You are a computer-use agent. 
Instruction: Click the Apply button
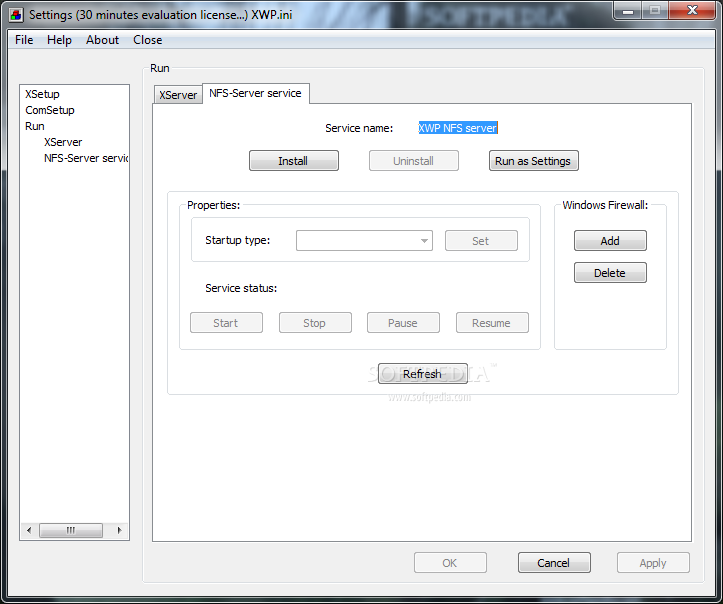tap(653, 563)
